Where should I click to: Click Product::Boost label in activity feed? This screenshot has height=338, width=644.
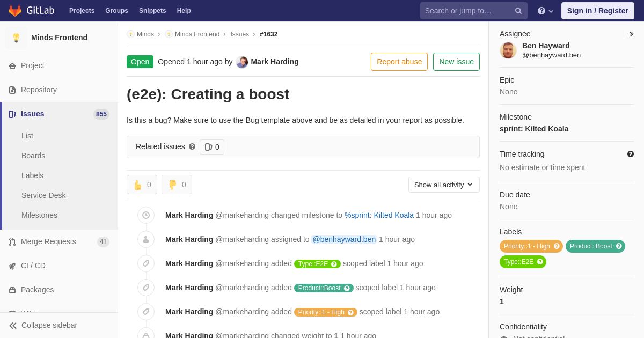pos(324,288)
